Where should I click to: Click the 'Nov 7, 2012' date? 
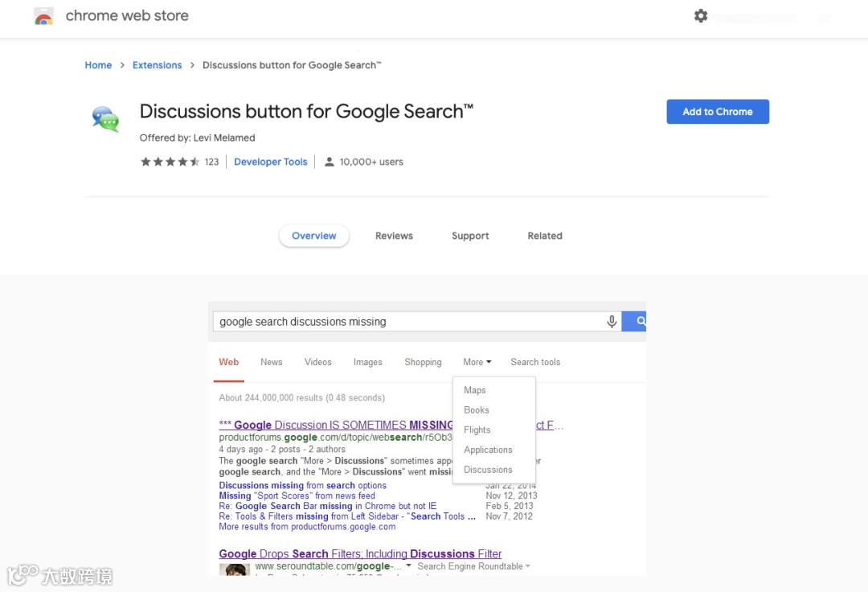(510, 516)
